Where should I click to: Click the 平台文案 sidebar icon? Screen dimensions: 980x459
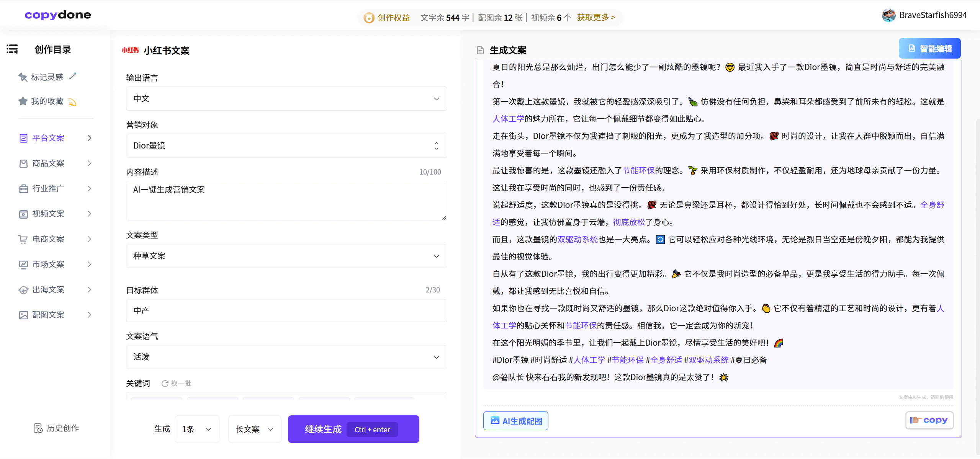point(23,138)
